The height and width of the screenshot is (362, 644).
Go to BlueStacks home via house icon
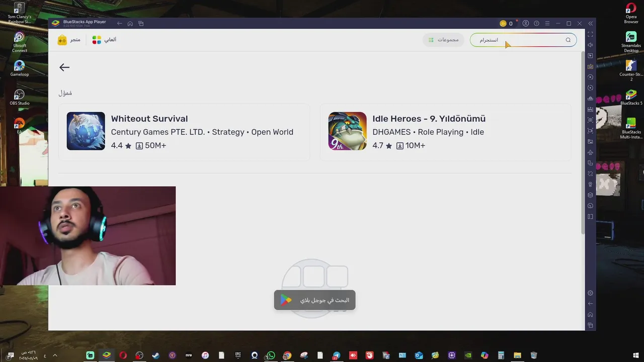[x=130, y=24]
